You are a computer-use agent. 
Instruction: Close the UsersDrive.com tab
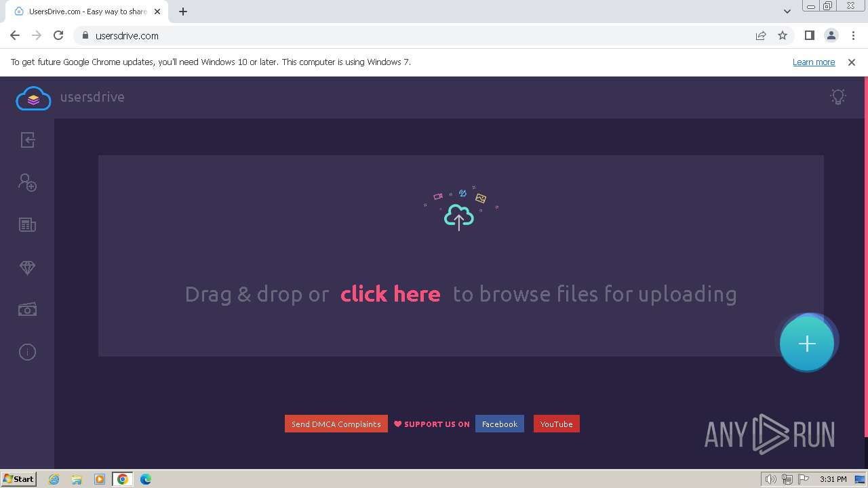tap(157, 11)
